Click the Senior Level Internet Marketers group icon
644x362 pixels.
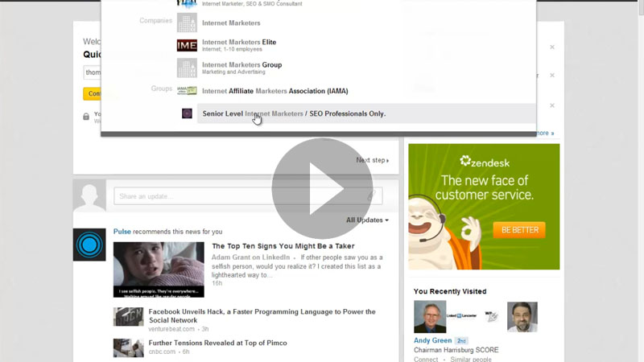(x=187, y=113)
